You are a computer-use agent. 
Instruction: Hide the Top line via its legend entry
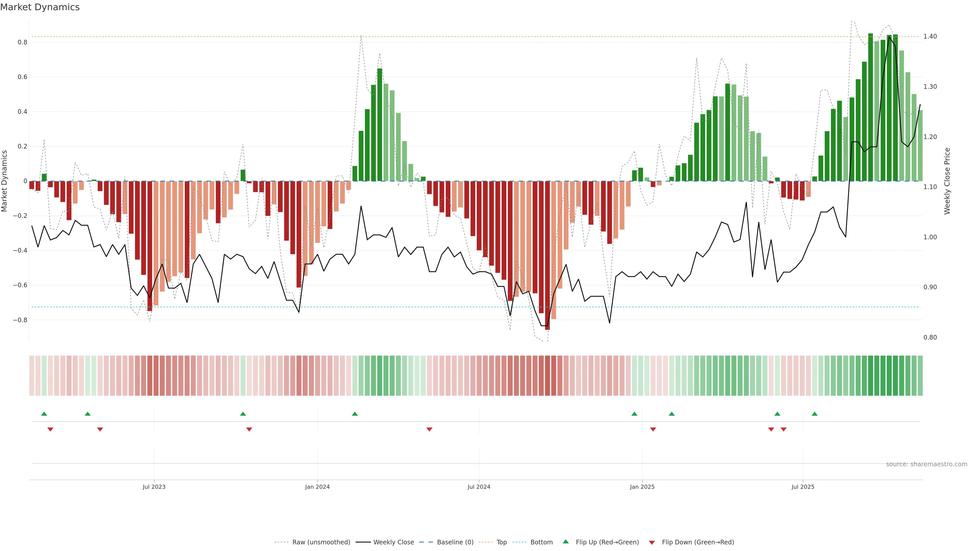tap(501, 542)
